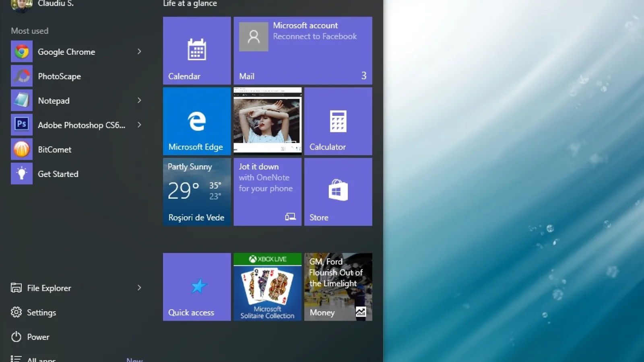Click the Reconnect to Facebook text
The width and height of the screenshot is (644, 362).
tap(315, 36)
